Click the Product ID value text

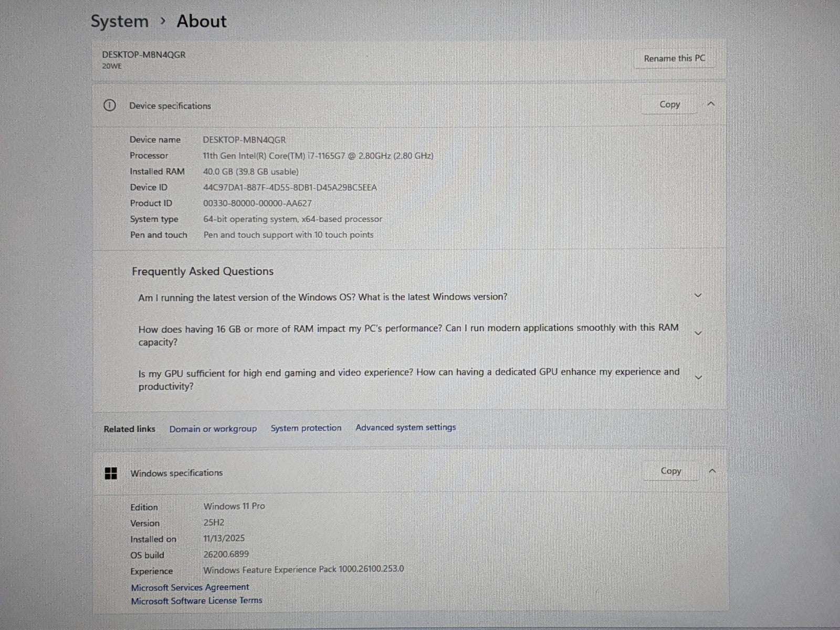tap(257, 203)
